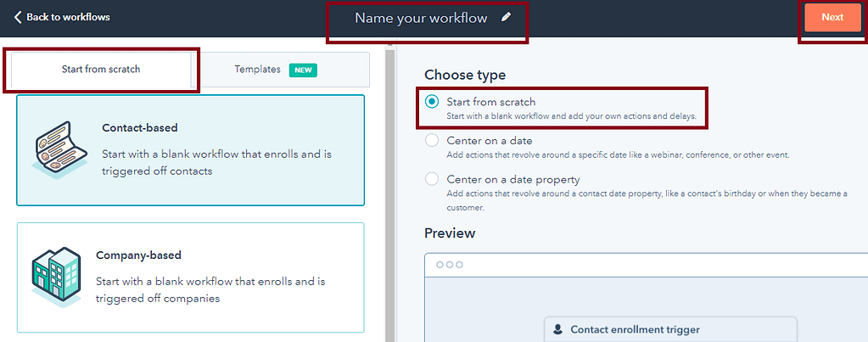Click the three dots in preview window
Image resolution: width=868 pixels, height=342 pixels.
pos(450,265)
